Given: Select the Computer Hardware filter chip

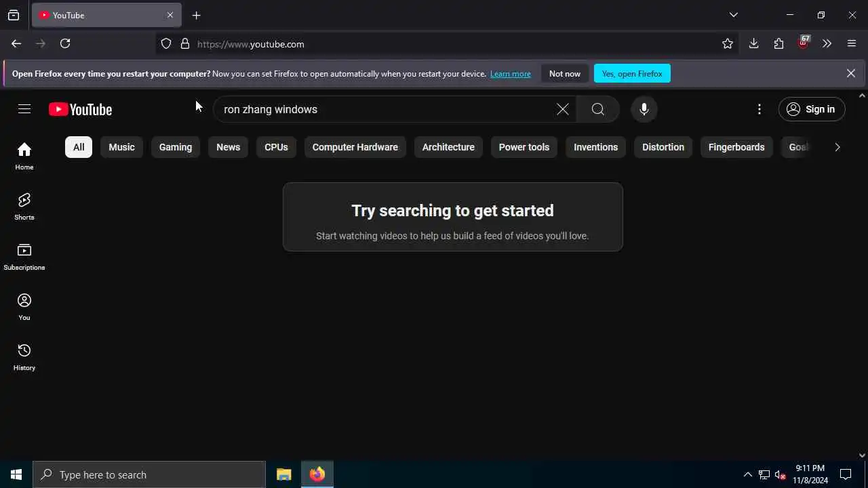Looking at the screenshot, I should 355,147.
